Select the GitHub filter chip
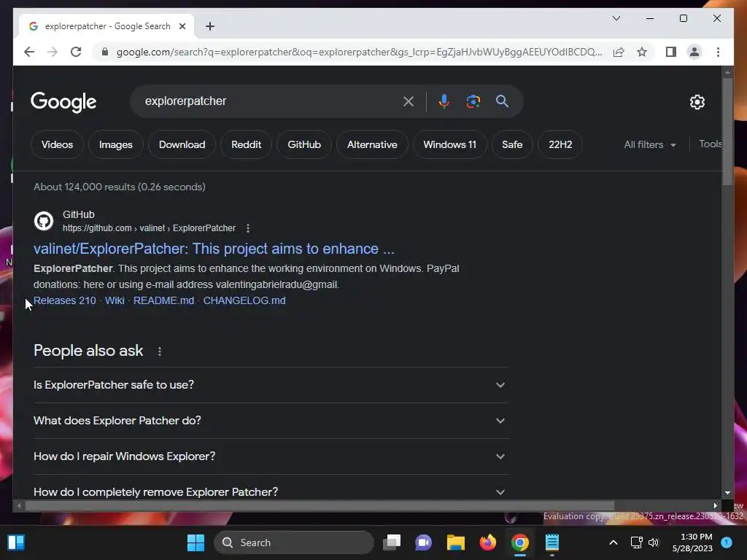The image size is (747, 560). tap(304, 144)
